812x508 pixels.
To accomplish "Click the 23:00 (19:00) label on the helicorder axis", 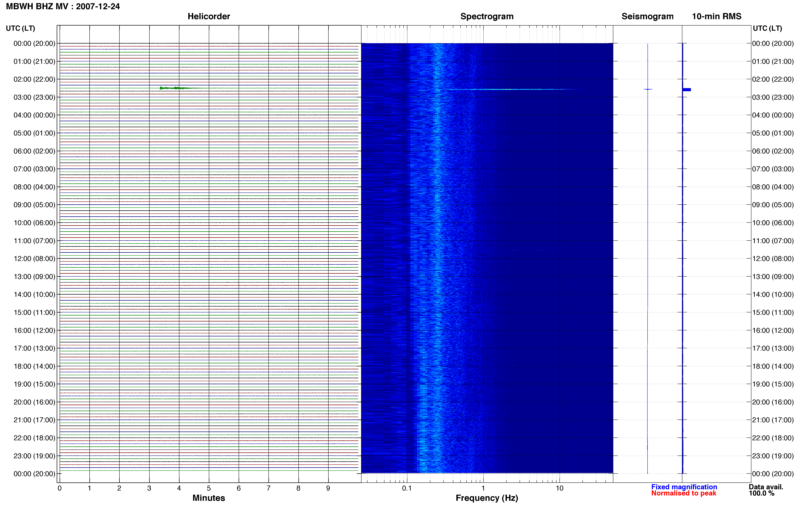I will coord(34,456).
